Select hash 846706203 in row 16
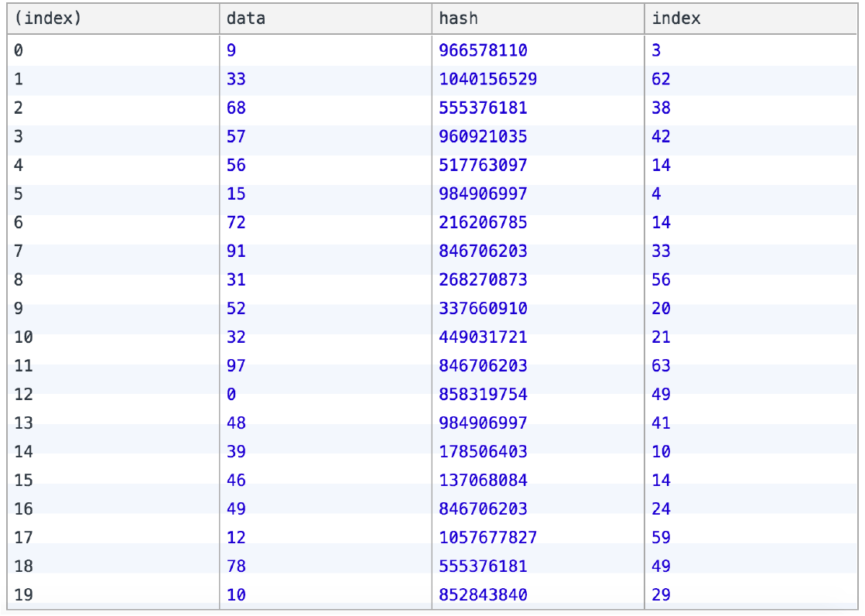 tap(484, 509)
